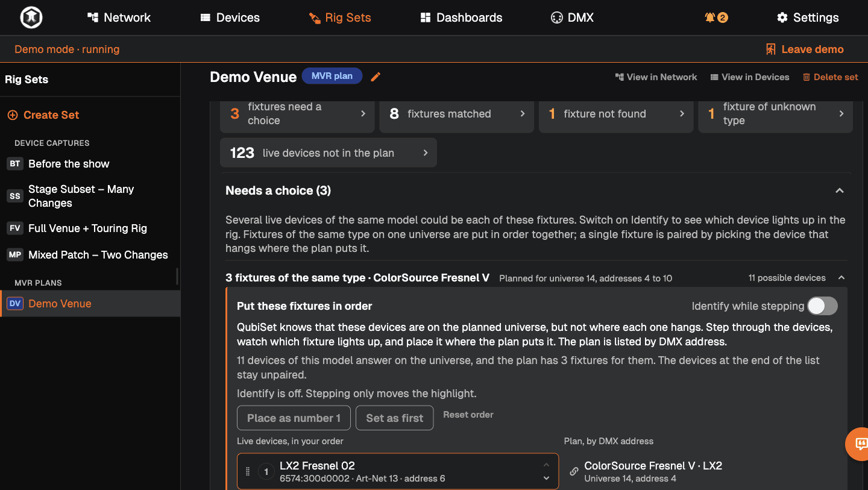Click the link icon beside ColorSource Fresnel V · LX2
Viewport: 868px width, 490px height.
(574, 471)
